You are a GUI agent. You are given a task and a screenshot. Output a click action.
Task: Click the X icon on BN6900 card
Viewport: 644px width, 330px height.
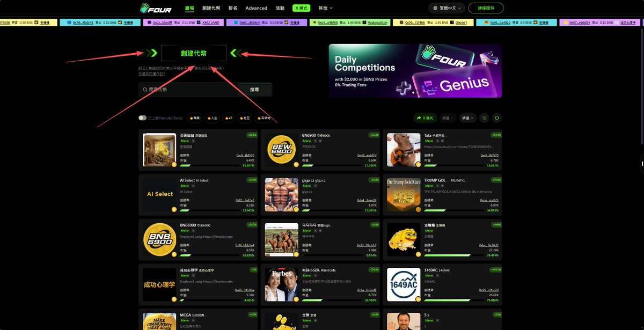[x=315, y=141]
